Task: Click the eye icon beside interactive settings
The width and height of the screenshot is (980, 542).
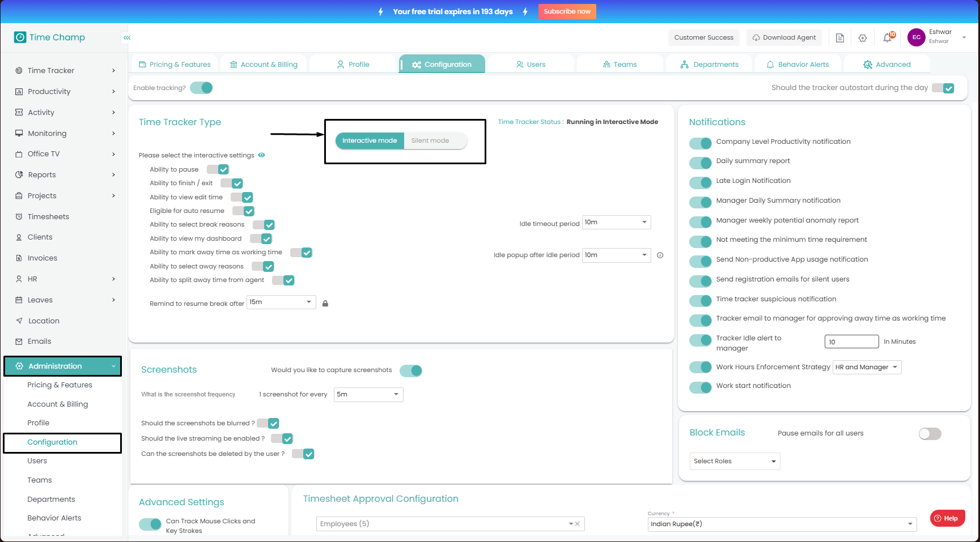Action: (262, 155)
